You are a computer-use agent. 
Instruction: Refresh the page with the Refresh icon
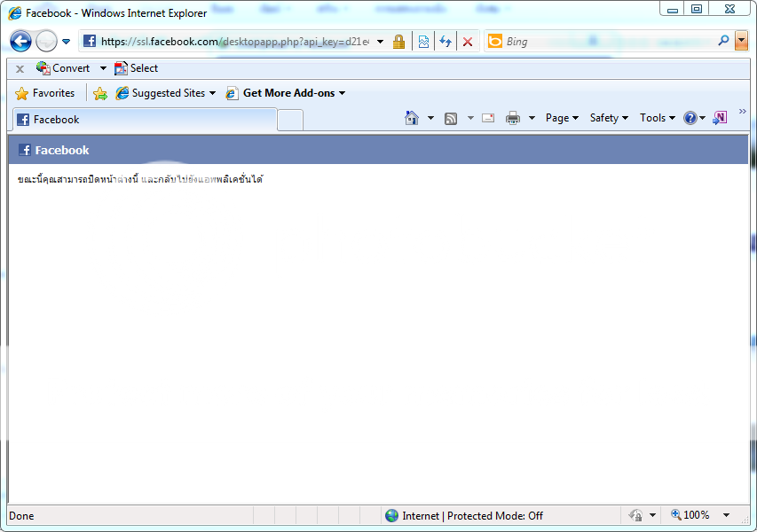tap(446, 42)
